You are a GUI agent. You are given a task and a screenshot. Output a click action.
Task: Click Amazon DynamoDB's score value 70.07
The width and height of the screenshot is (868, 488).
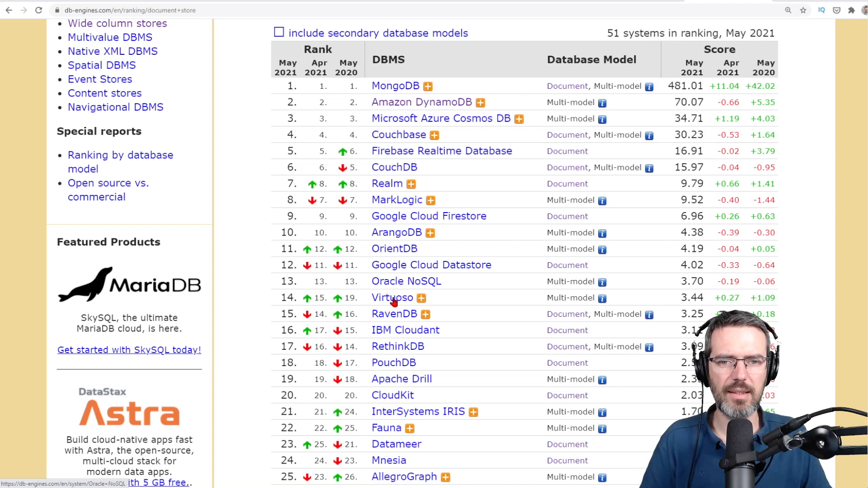[689, 102]
